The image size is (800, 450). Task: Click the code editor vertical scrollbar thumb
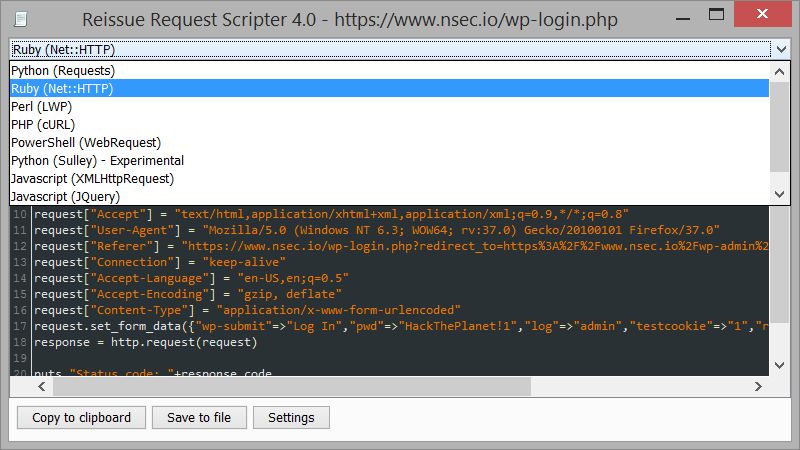coord(780,264)
